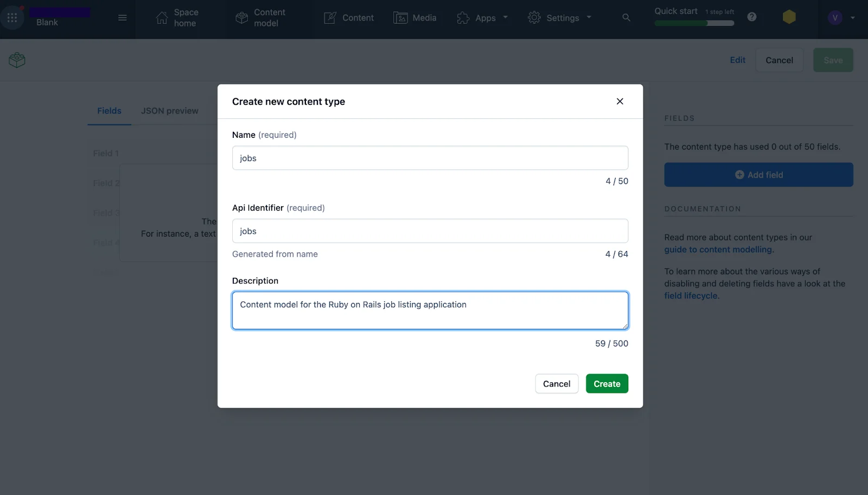
Task: Expand the Settings dropdown menu
Action: click(x=559, y=18)
